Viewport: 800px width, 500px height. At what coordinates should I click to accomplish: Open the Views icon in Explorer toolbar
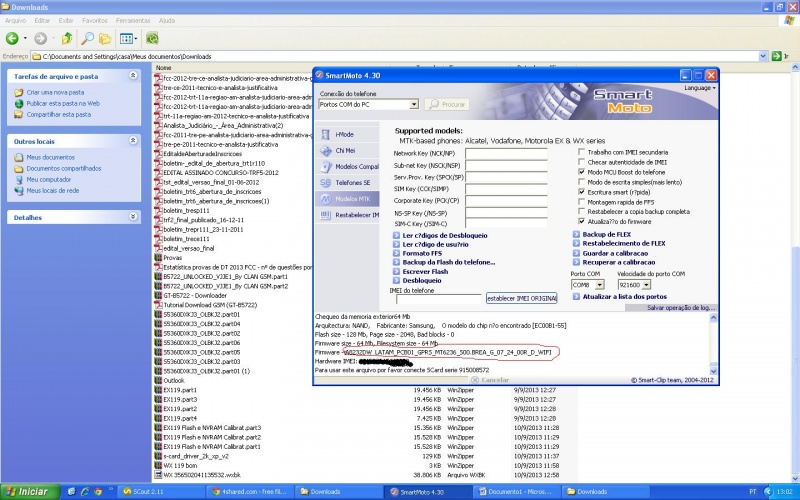tap(126, 38)
